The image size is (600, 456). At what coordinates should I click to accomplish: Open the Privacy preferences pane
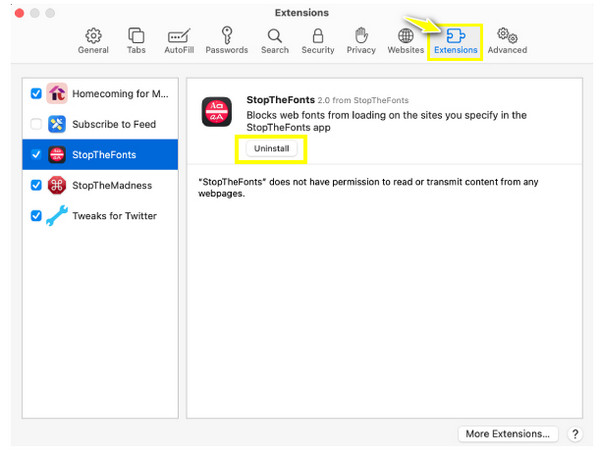pos(361,41)
